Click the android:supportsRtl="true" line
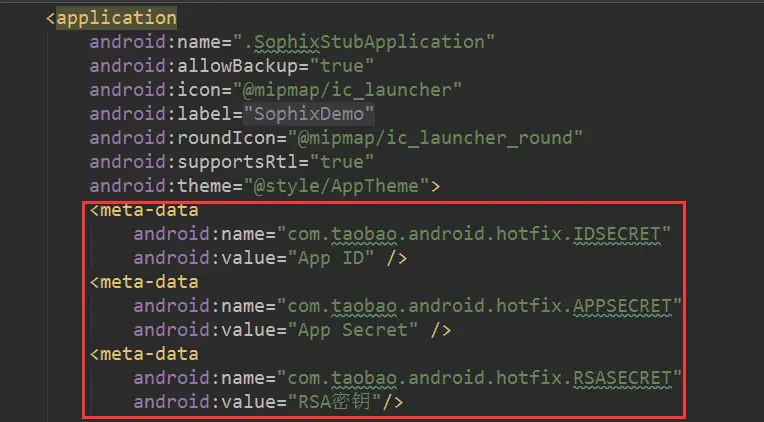Image resolution: width=764 pixels, height=422 pixels. click(x=231, y=162)
